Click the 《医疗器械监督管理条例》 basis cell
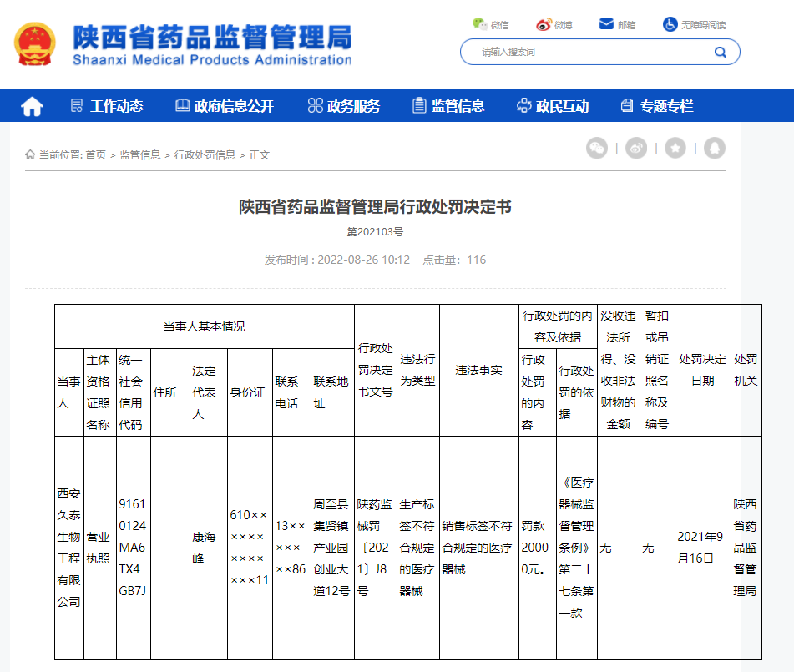Screen dimensions: 794x672 pyautogui.click(x=577, y=548)
